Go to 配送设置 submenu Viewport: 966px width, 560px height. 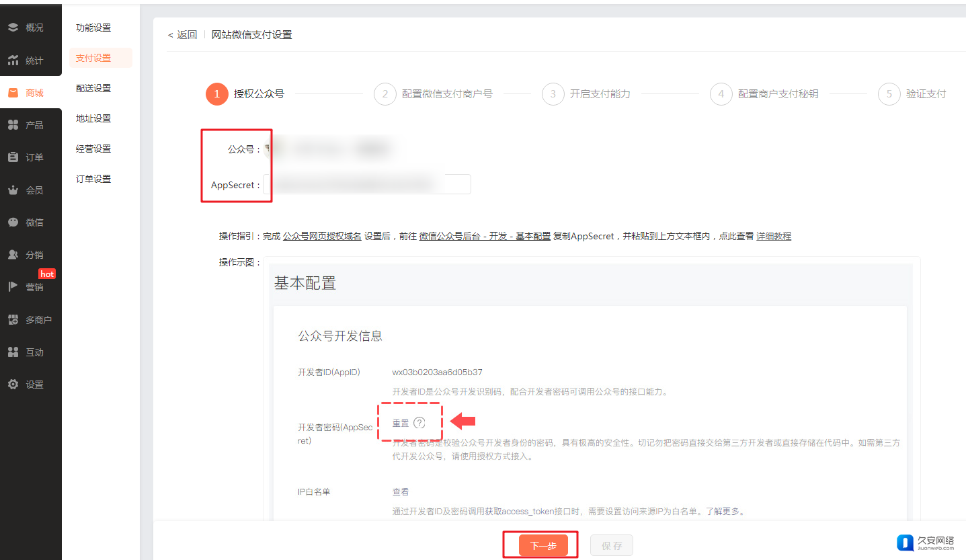point(93,88)
